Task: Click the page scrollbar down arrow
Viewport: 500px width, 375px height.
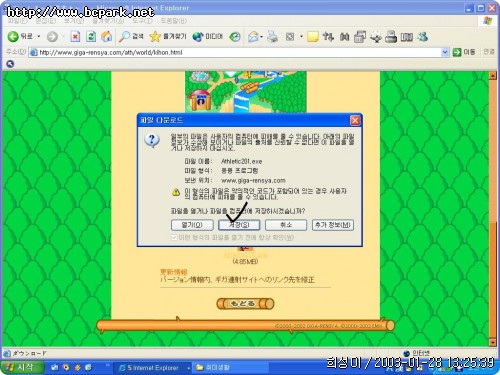Action: (x=493, y=342)
